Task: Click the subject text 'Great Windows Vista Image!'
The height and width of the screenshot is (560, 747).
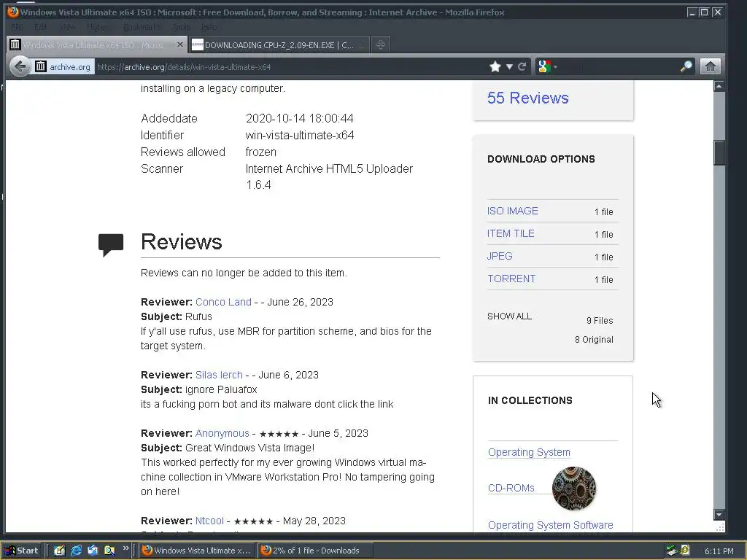Action: pos(249,448)
